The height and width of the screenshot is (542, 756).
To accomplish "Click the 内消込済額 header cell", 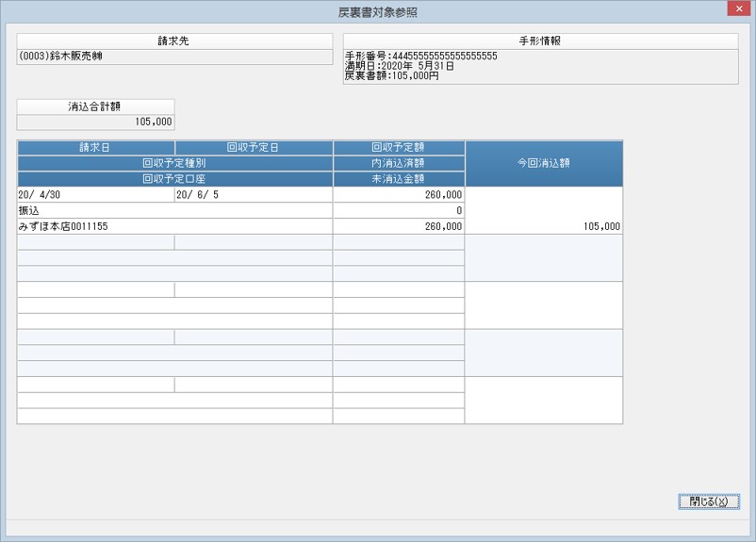I will pyautogui.click(x=398, y=163).
